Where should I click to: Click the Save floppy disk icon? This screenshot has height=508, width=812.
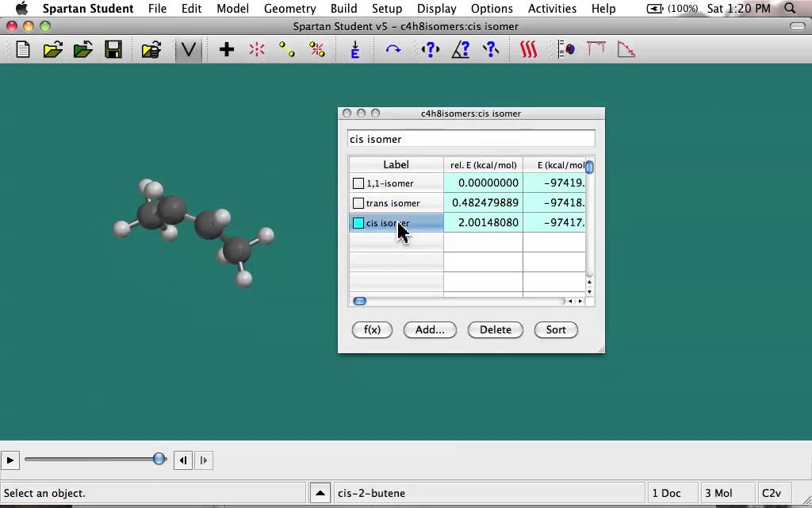click(x=113, y=50)
